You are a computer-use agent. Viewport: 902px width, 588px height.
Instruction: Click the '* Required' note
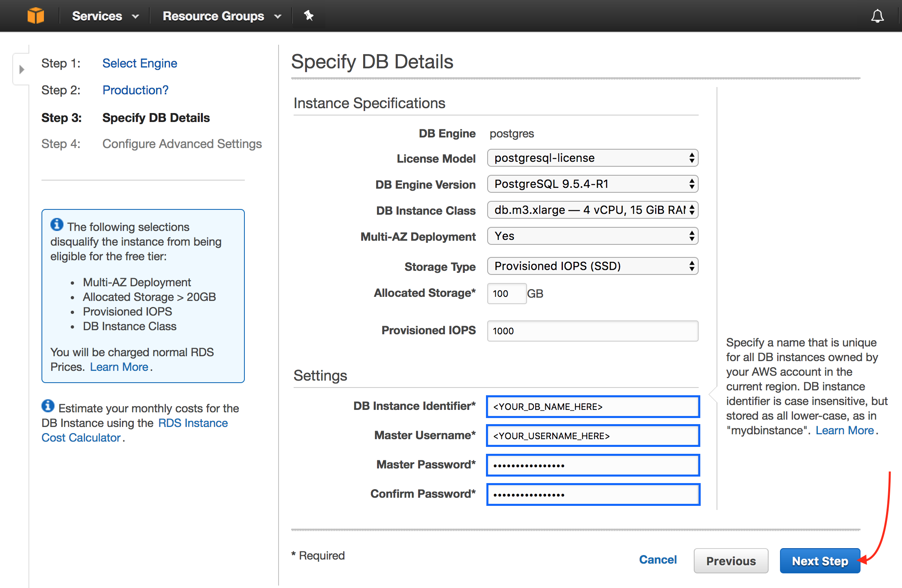318,555
